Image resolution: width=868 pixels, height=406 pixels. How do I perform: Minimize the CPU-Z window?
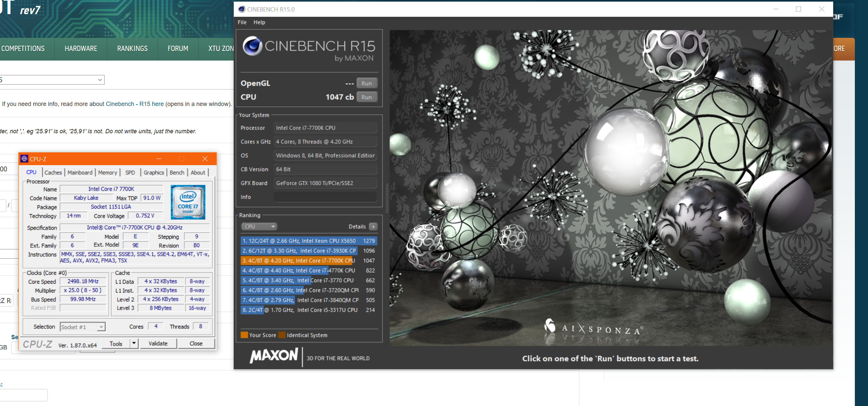pos(159,159)
